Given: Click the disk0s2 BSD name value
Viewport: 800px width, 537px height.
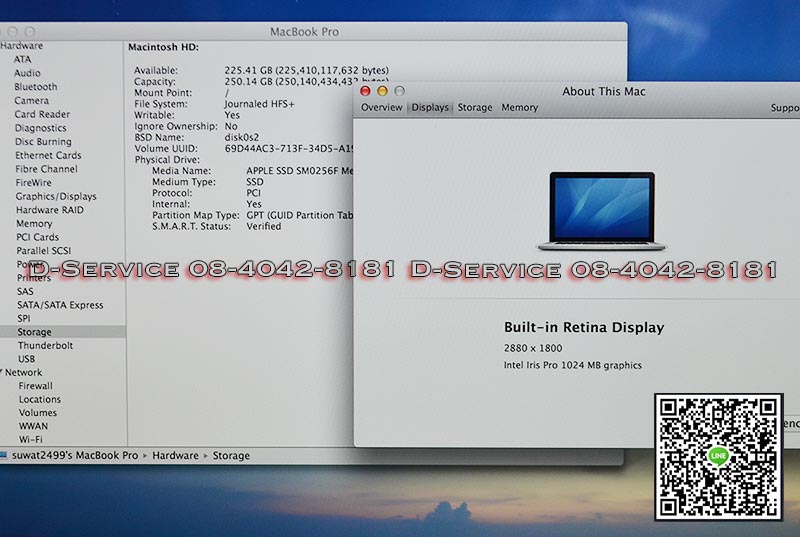Looking at the screenshot, I should point(242,138).
